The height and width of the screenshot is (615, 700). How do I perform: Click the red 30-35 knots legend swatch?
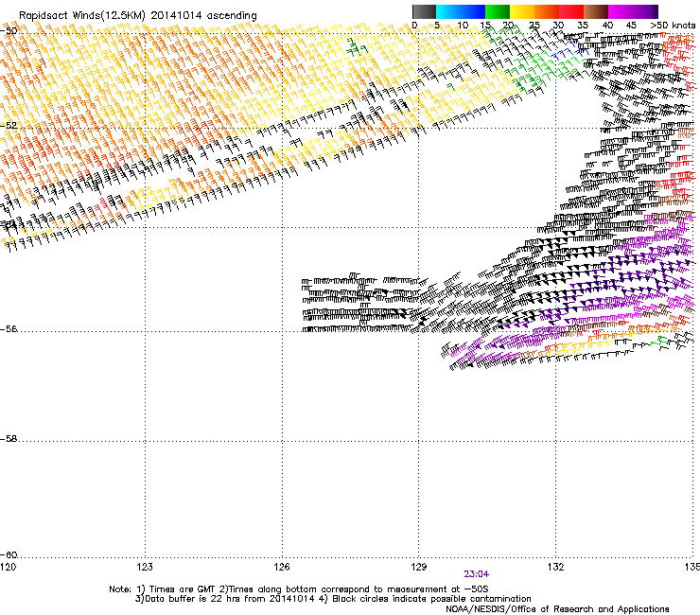(571, 11)
